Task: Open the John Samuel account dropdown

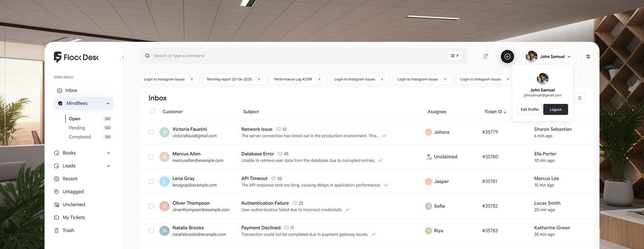Action: 548,57
